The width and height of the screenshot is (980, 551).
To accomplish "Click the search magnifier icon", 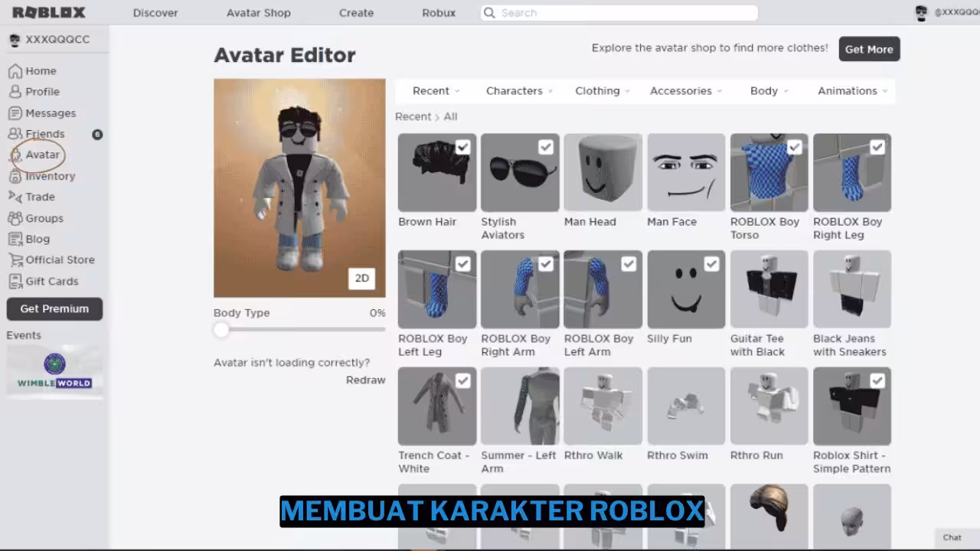I will [488, 13].
